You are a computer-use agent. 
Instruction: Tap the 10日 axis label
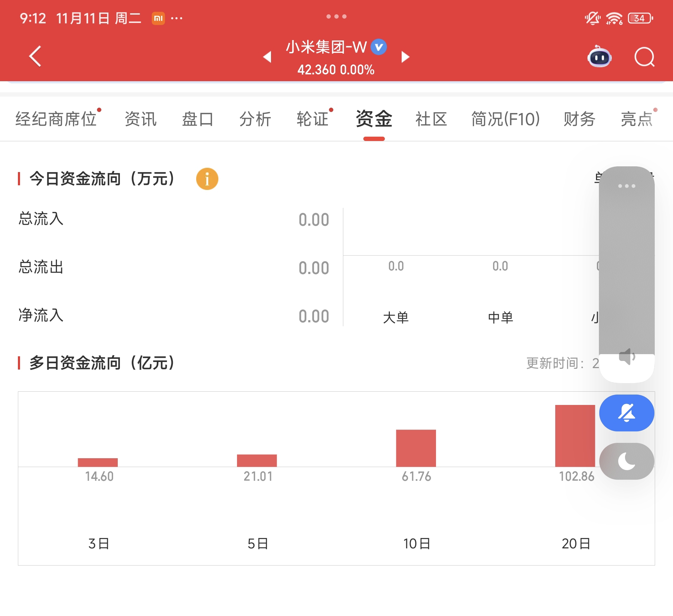(x=417, y=544)
